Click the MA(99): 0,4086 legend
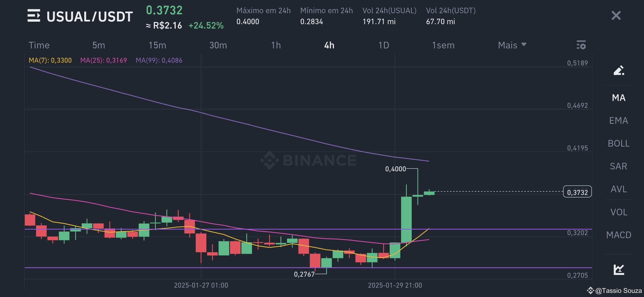The height and width of the screenshot is (297, 644). 159,60
